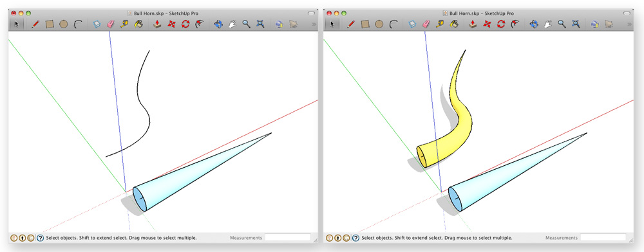Activate the Paint Bucket tool in the window without the yellow horn
This screenshot has width=644, height=252.
tap(138, 24)
